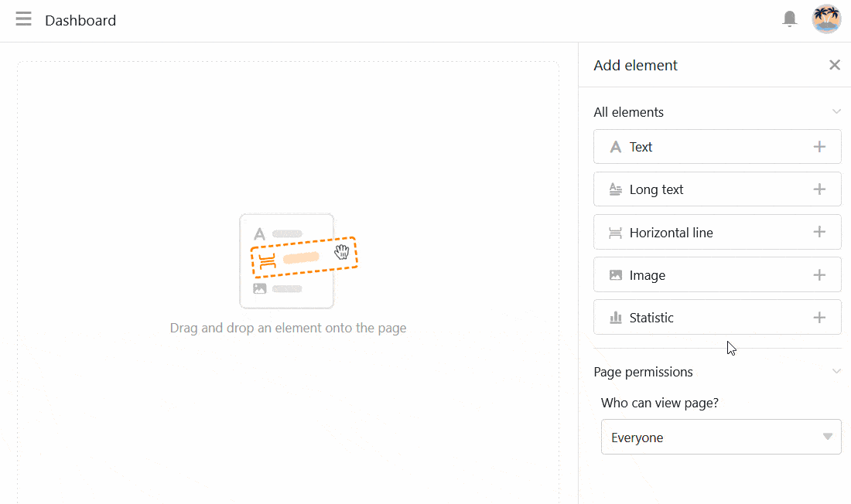Click the plus icon for Text

(x=819, y=147)
